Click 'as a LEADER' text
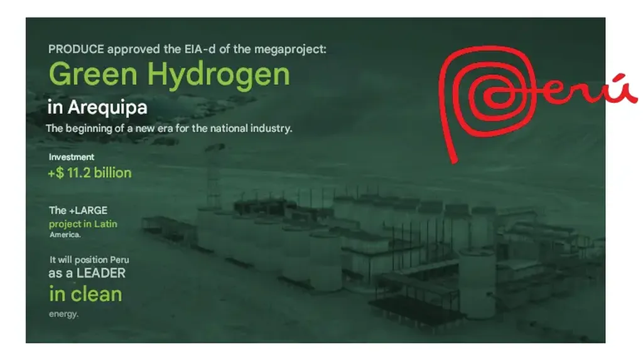This screenshot has height=364, width=643. pyautogui.click(x=87, y=274)
